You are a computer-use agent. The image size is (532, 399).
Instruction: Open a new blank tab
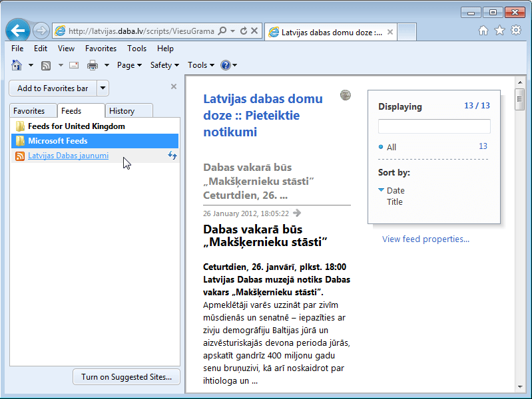[x=406, y=32]
